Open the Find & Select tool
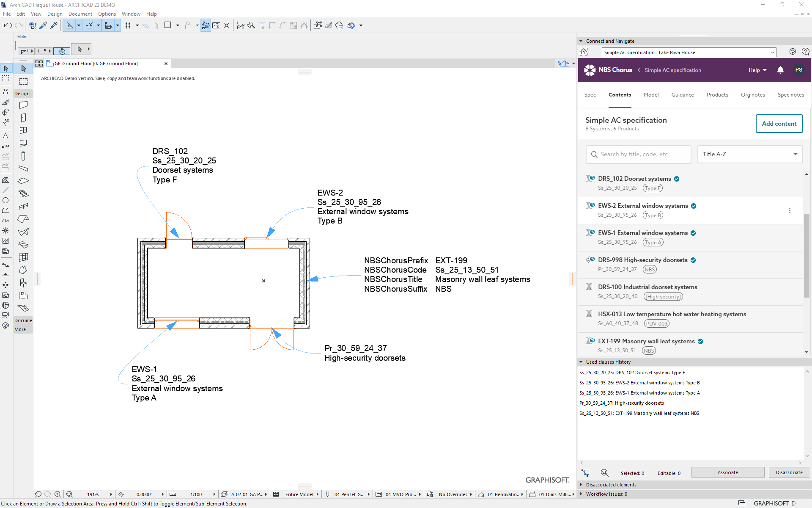This screenshot has width=812, height=508. point(33,25)
